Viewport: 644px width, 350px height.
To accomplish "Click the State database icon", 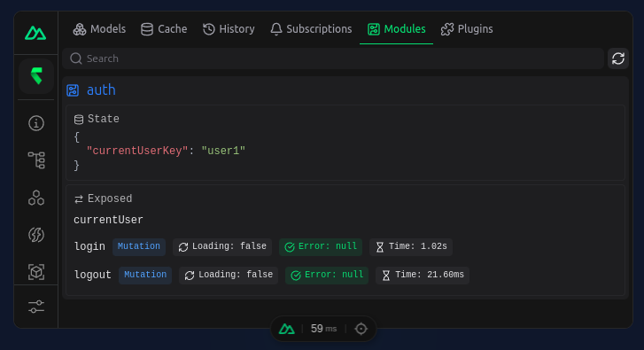I will pos(79,119).
